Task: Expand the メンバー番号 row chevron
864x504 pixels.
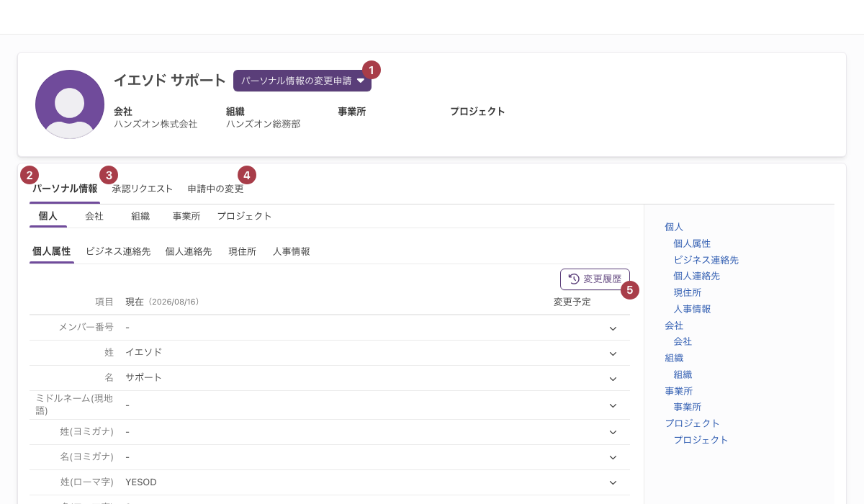Action: point(613,328)
